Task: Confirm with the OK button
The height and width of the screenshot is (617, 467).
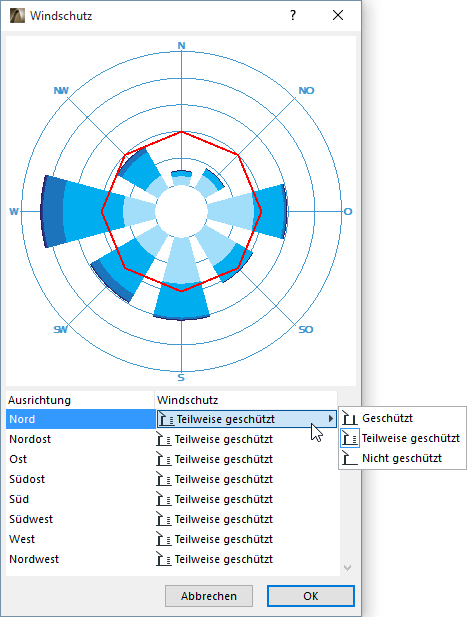Action: 311,596
